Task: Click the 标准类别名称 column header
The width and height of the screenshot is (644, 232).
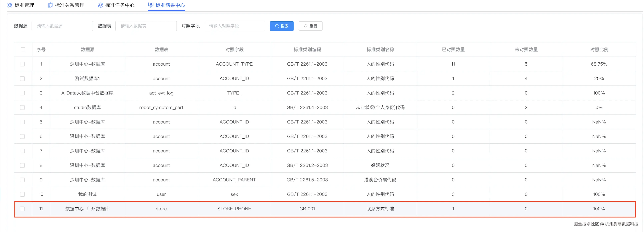Action: click(x=380, y=49)
